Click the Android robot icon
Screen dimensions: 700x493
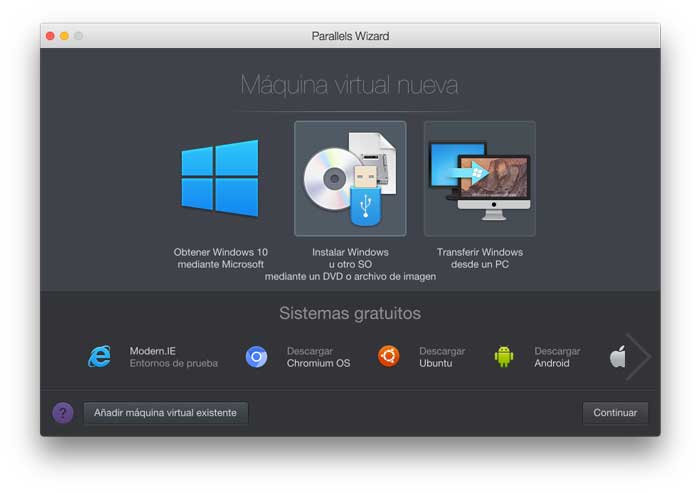[504, 356]
